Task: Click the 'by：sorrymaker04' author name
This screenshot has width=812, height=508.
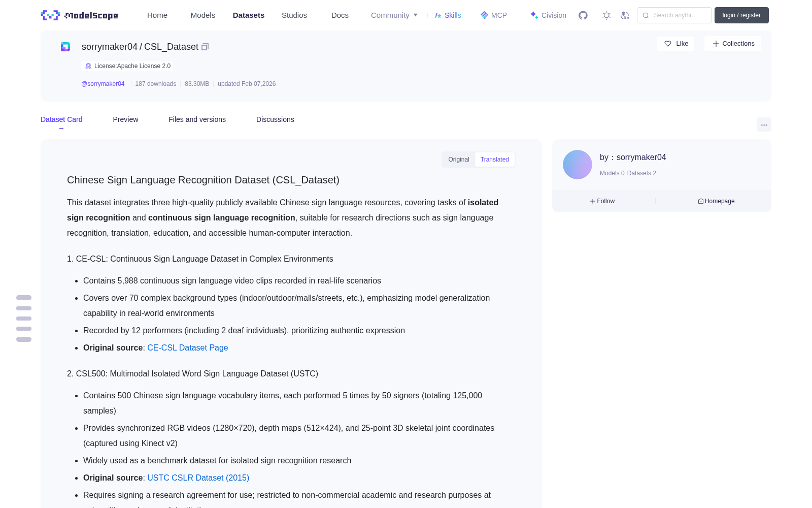Action: pos(633,157)
